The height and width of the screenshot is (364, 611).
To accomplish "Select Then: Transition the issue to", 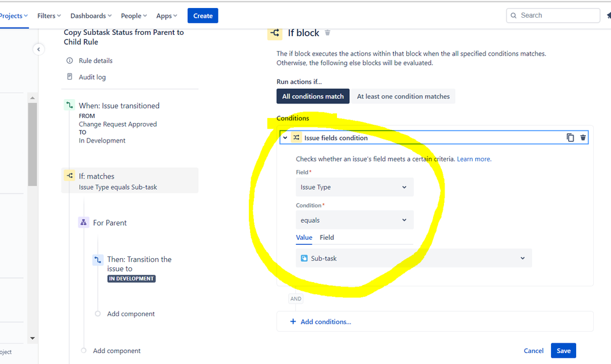I will pyautogui.click(x=139, y=264).
